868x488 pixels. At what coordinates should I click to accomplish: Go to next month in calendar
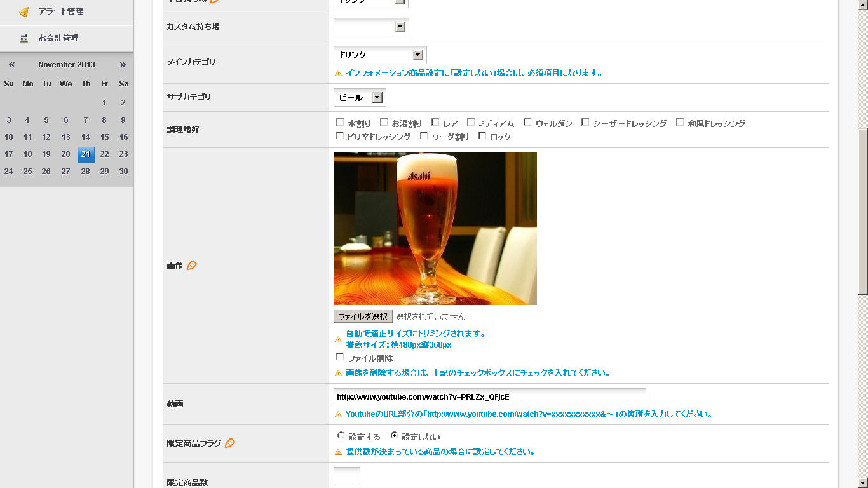pyautogui.click(x=123, y=65)
